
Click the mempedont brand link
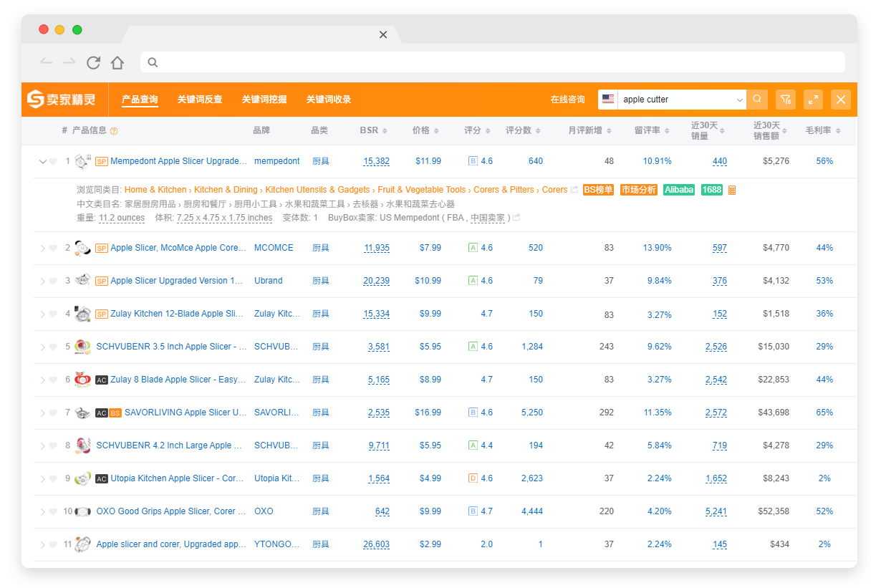click(x=277, y=161)
